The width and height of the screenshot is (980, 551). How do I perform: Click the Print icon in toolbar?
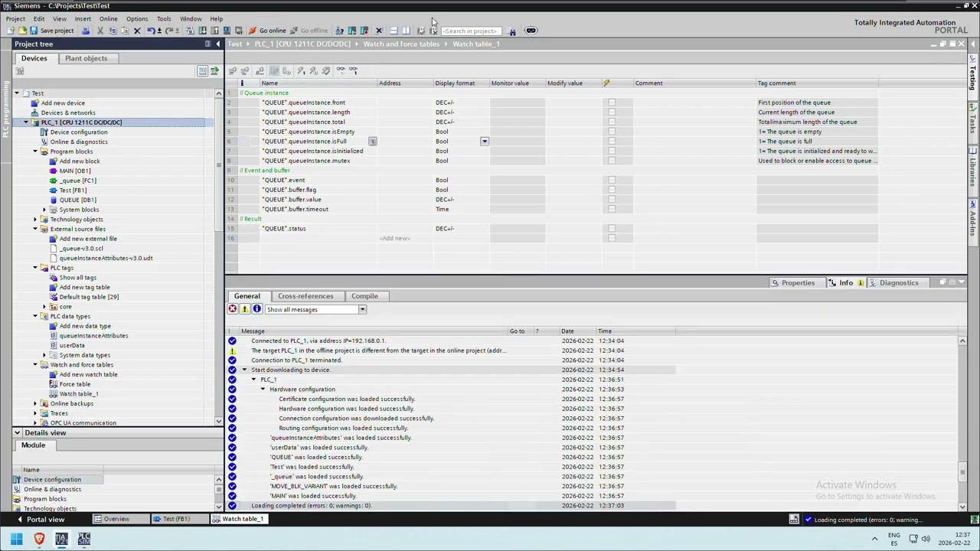(x=85, y=31)
